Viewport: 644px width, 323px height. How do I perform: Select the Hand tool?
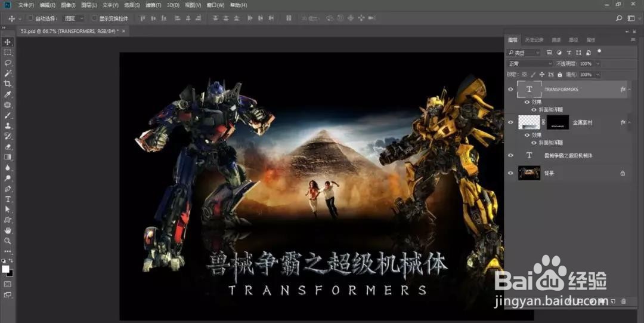(7, 230)
